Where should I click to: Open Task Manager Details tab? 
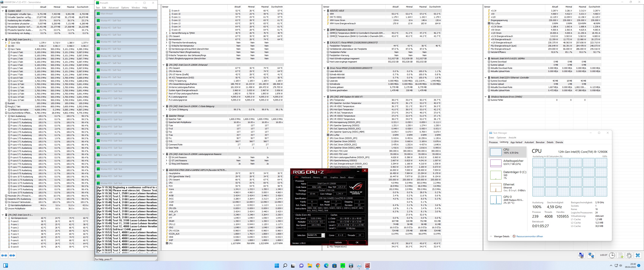pyautogui.click(x=550, y=142)
